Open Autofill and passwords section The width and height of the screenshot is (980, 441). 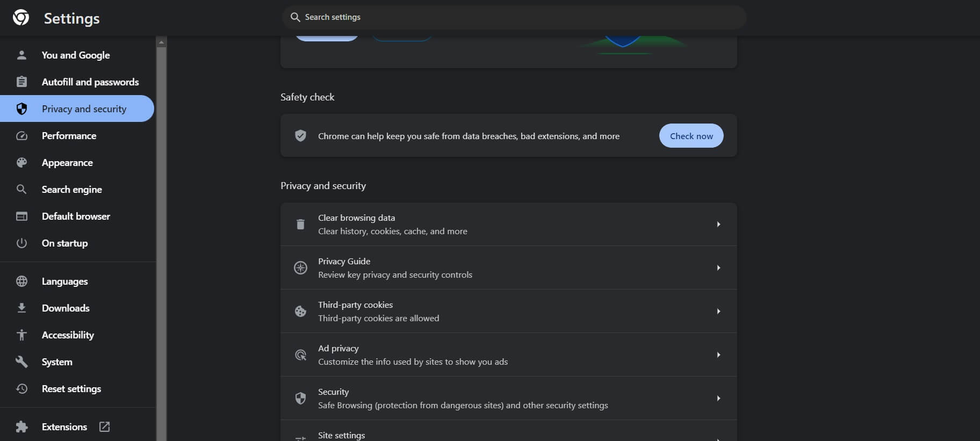point(90,82)
